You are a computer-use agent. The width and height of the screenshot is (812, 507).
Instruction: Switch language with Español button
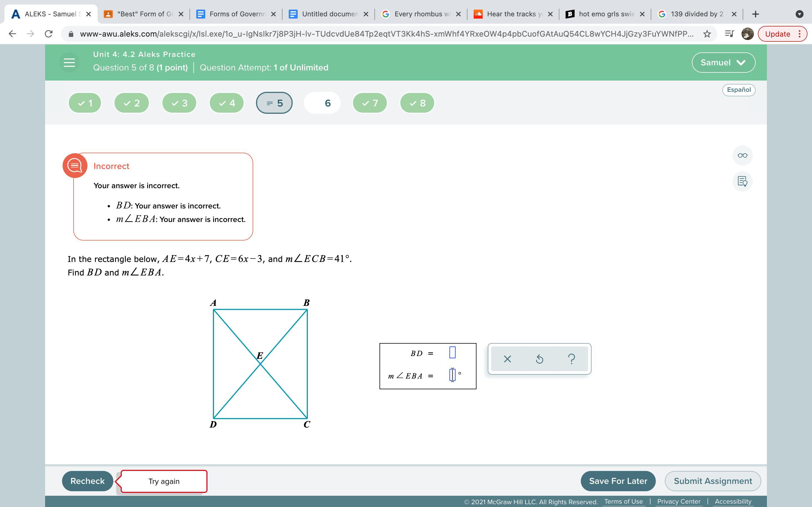(738, 90)
